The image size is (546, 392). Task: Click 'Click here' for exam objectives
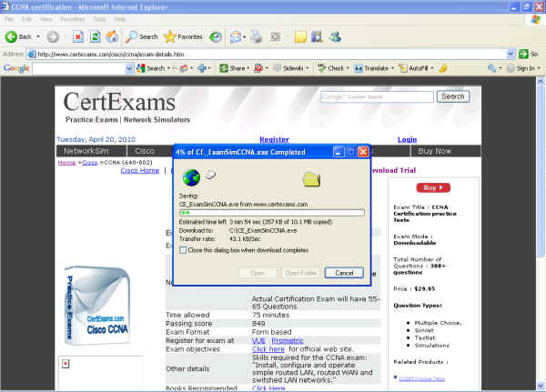click(x=268, y=349)
